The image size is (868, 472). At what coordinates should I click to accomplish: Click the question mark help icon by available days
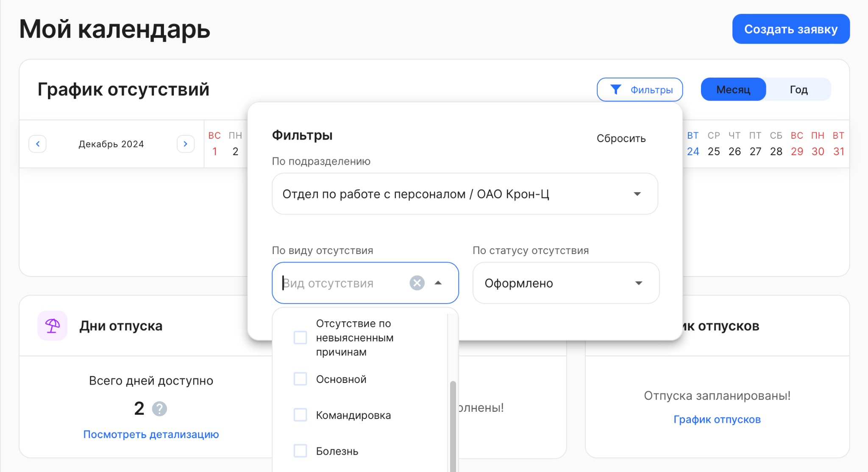[x=159, y=409]
